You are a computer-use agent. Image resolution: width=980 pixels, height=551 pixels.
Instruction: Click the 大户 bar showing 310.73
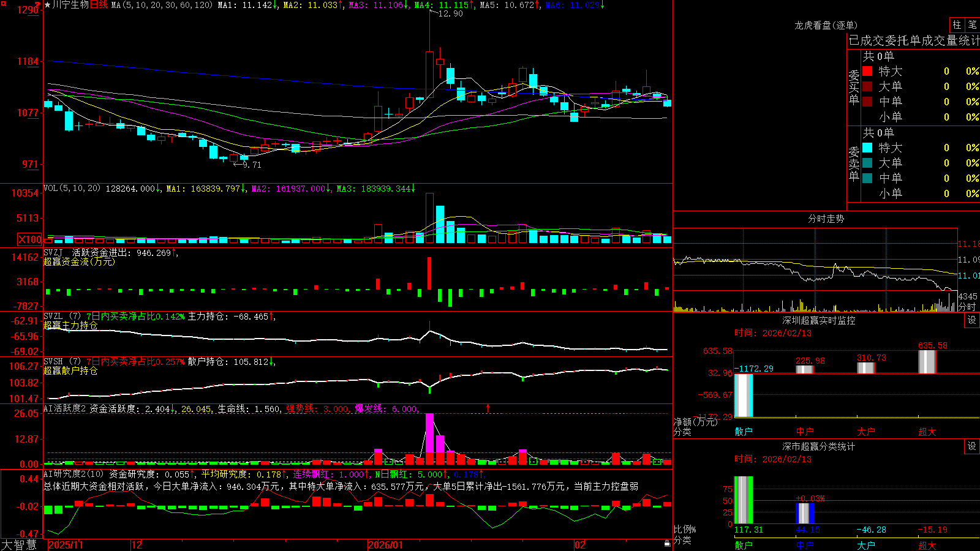coord(866,368)
